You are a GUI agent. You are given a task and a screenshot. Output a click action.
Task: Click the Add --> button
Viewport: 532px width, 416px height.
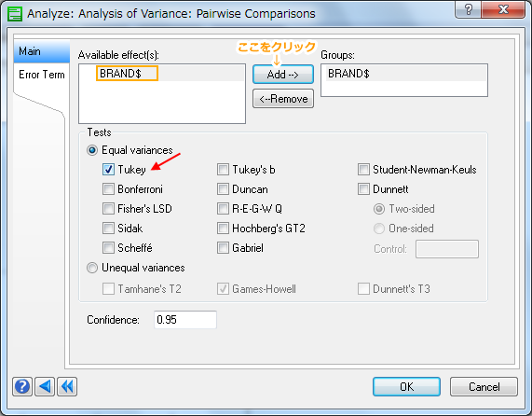click(x=283, y=74)
